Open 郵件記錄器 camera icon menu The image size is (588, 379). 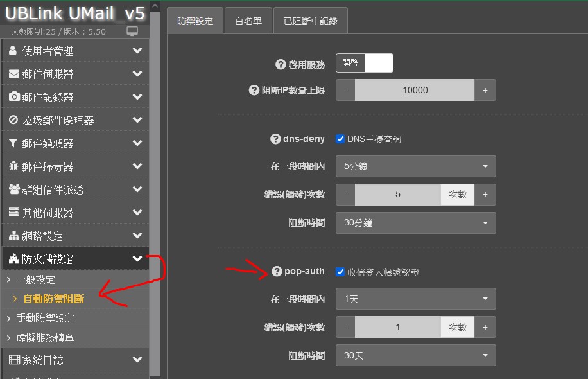[x=13, y=97]
